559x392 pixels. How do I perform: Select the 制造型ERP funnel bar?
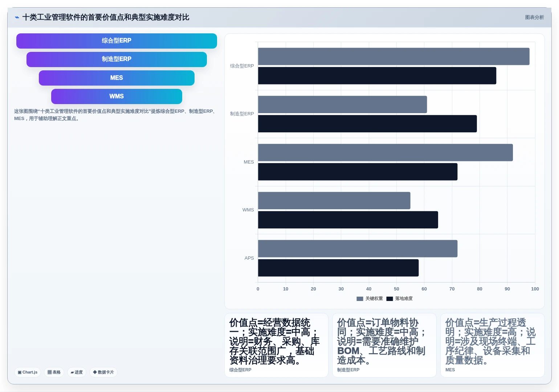point(117,59)
